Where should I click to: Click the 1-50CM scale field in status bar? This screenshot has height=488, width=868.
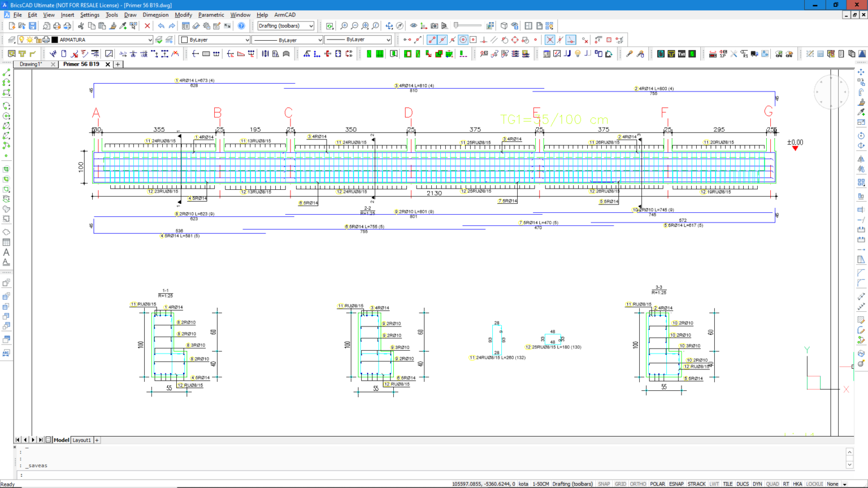coord(541,484)
